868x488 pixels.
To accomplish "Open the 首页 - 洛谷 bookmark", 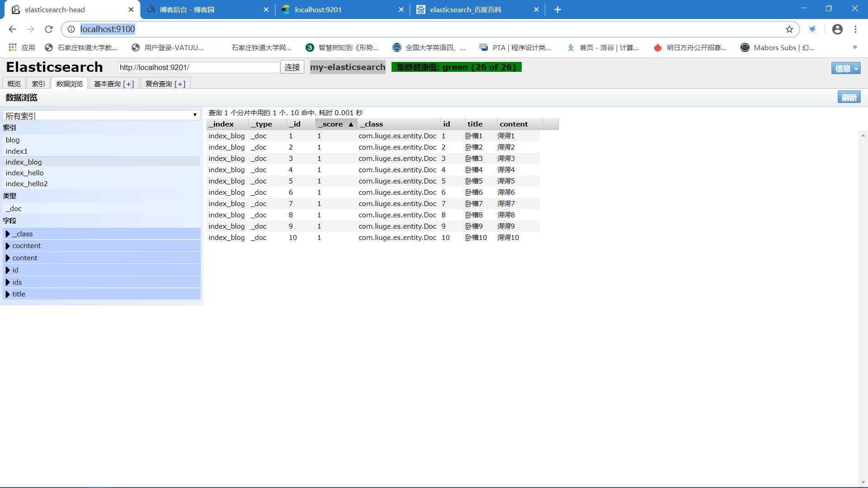I will point(603,47).
